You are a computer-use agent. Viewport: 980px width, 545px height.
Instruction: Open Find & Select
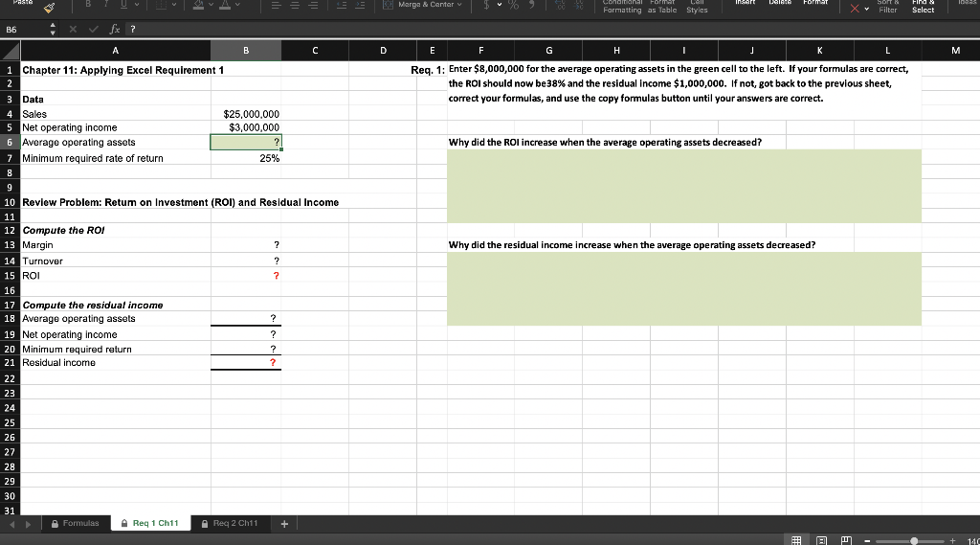[x=924, y=7]
